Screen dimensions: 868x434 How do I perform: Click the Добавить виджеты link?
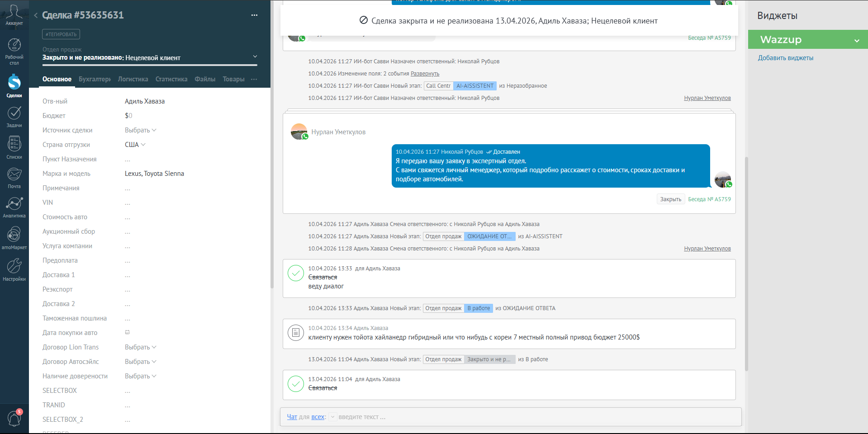pos(785,58)
